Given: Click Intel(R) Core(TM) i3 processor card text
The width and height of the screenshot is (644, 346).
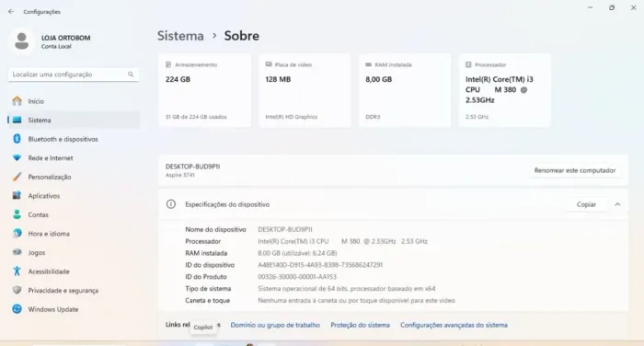Looking at the screenshot, I should coord(499,89).
